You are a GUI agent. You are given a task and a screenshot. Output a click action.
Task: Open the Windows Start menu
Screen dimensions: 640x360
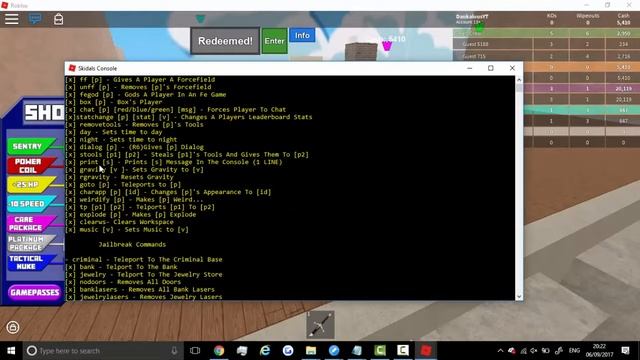pos(11,351)
